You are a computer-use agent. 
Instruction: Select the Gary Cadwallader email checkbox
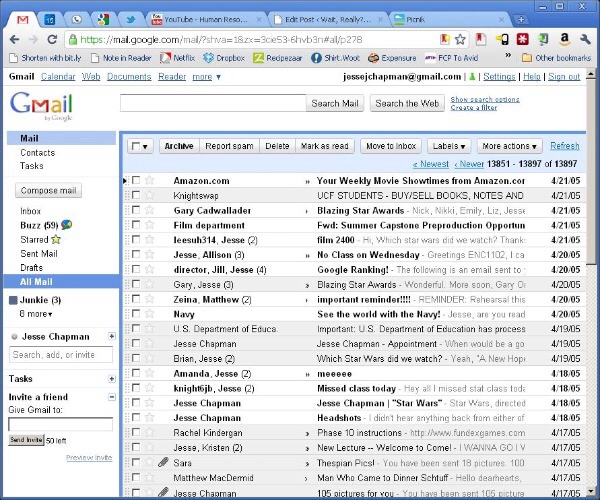(x=136, y=211)
